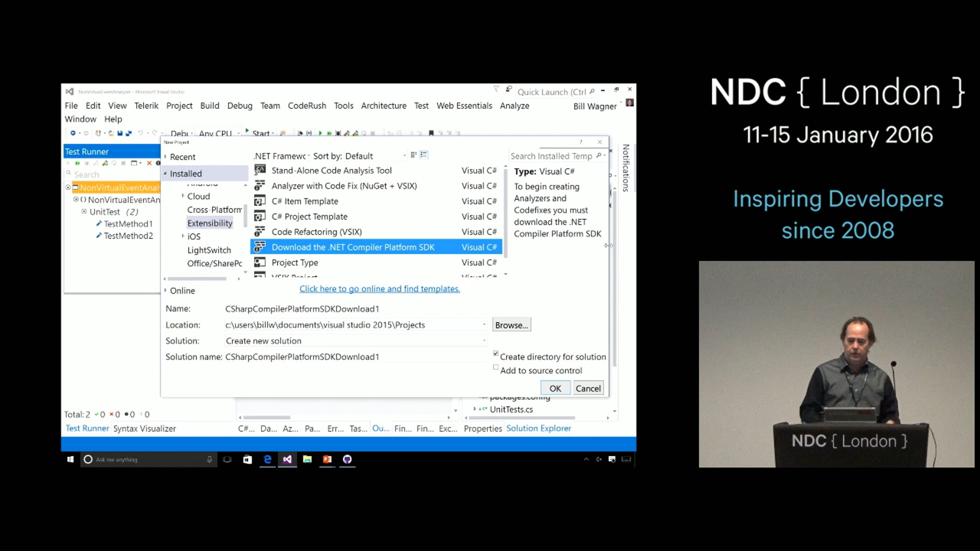
Task: Select the Extensibility category
Action: [210, 223]
